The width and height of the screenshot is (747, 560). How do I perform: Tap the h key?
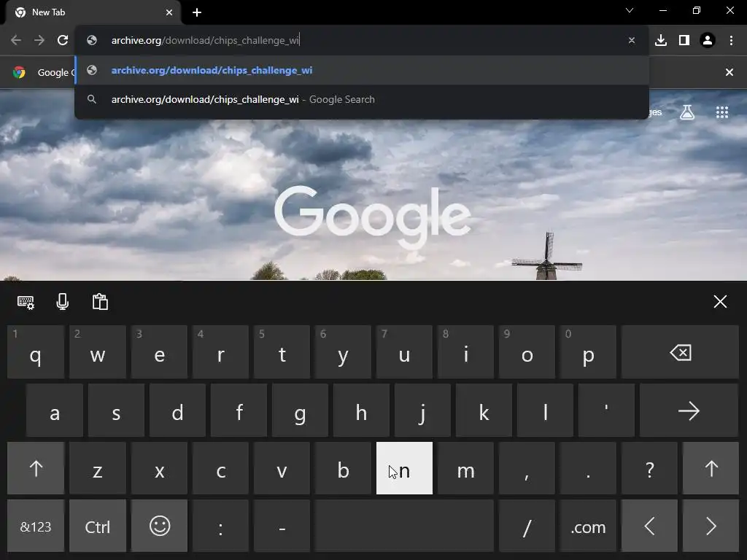(361, 411)
